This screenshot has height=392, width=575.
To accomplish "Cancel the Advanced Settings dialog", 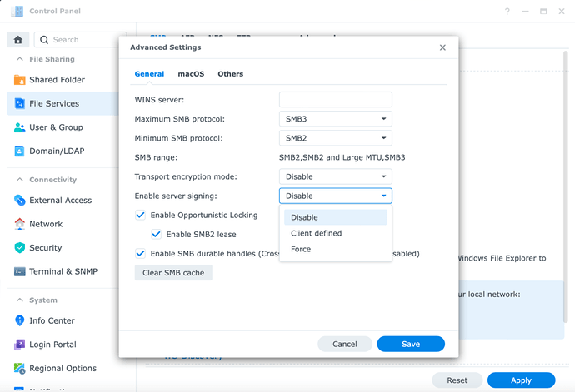I will pos(345,344).
